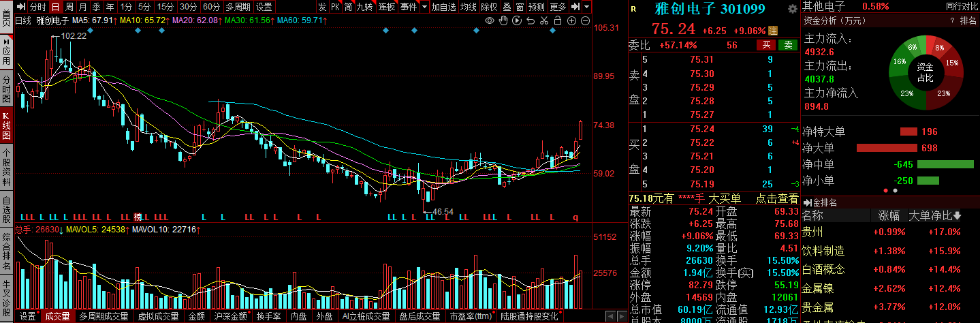
Task: Toggle 除权 ex-rights adjustment
Action: pyautogui.click(x=489, y=7)
